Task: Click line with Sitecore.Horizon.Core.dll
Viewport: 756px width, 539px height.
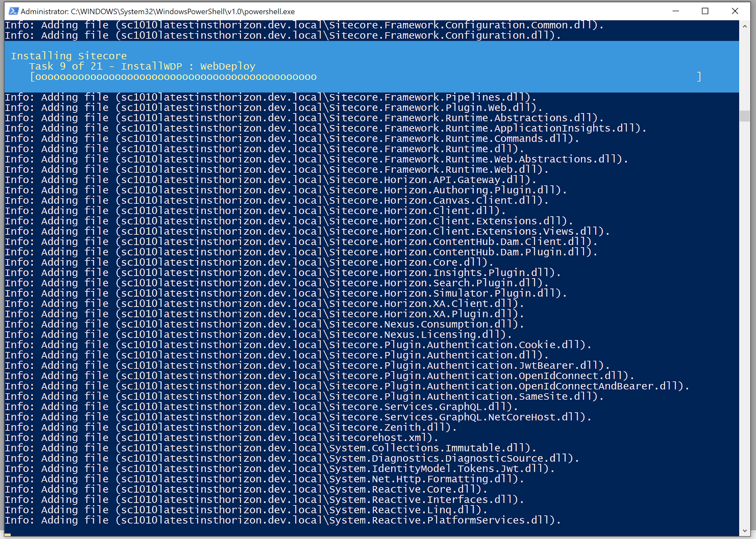Action: [x=249, y=263]
